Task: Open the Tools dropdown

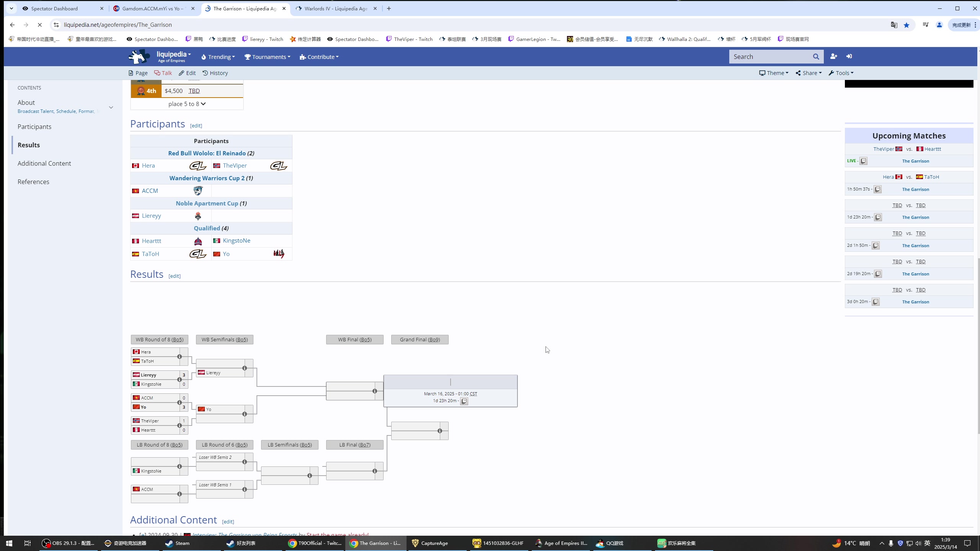Action: click(x=841, y=73)
